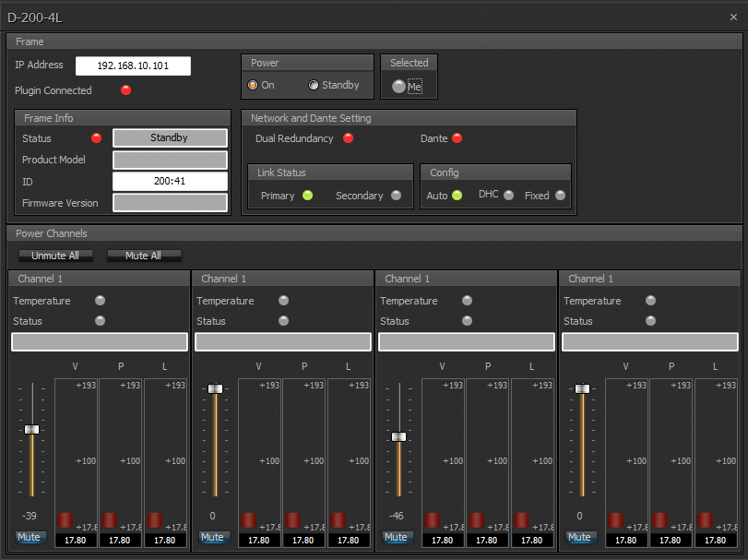Click the Frame Info Status red LED
The height and width of the screenshot is (560, 748).
click(96, 138)
